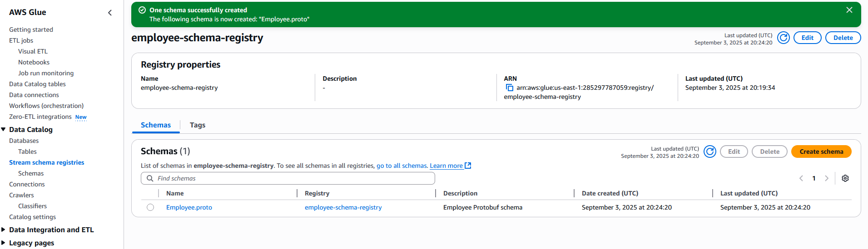Go to next page of schemas
The height and width of the screenshot is (249, 868).
pos(827,178)
